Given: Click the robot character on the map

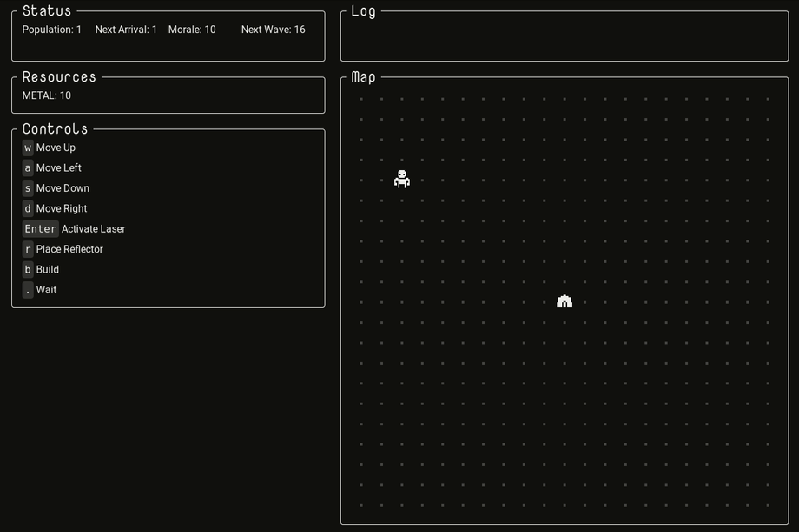Looking at the screenshot, I should 401,179.
